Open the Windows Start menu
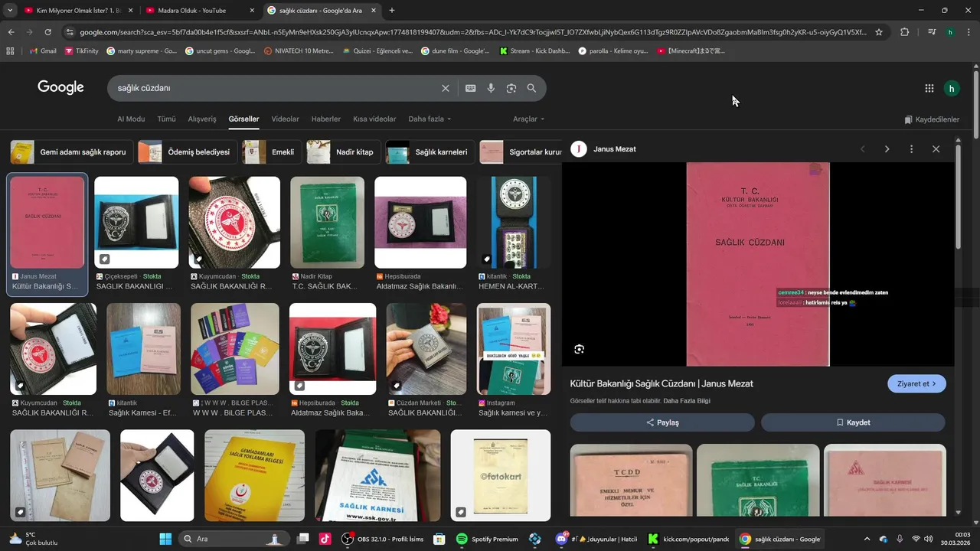980x551 pixels. tap(165, 539)
